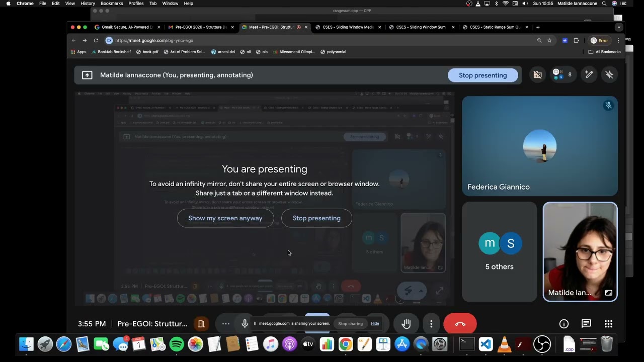Open OBS from the dock
Viewport: 644px width, 362px height.
(542, 344)
